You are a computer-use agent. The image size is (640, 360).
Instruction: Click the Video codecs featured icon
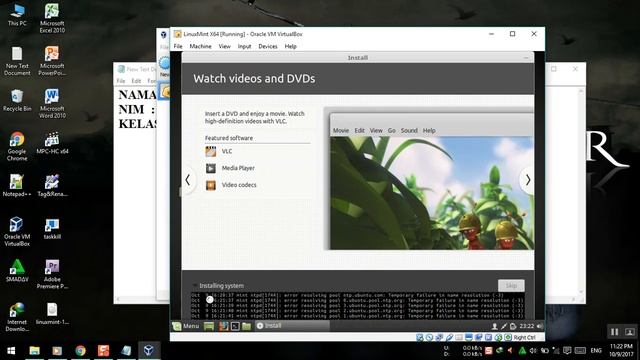click(211, 185)
